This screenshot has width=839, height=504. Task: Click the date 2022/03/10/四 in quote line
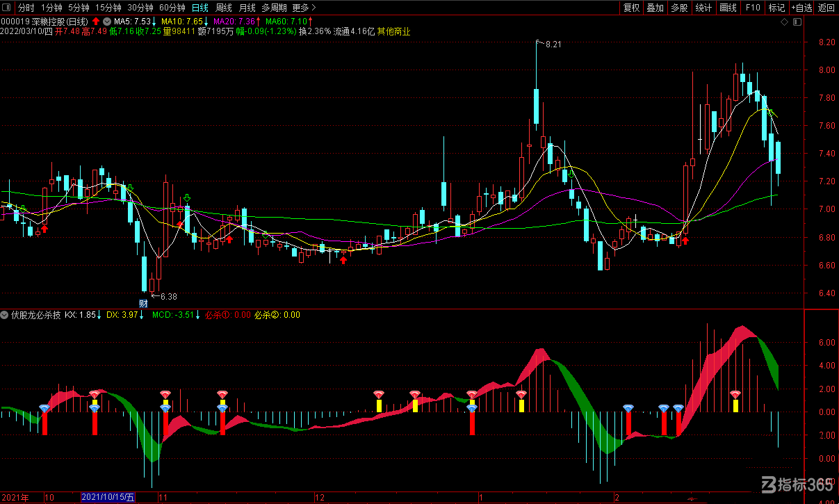point(26,31)
